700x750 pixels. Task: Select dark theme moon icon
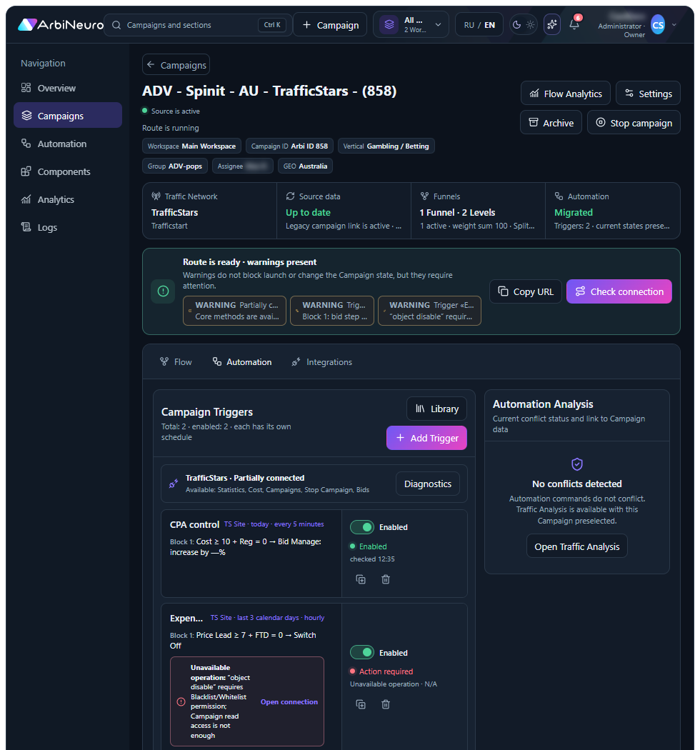click(516, 25)
